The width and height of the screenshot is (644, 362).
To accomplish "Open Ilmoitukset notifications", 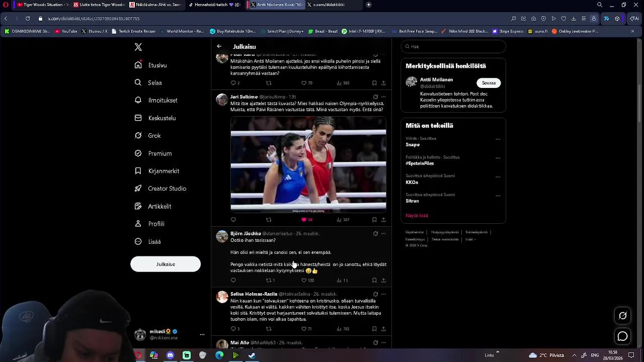I will click(156, 100).
